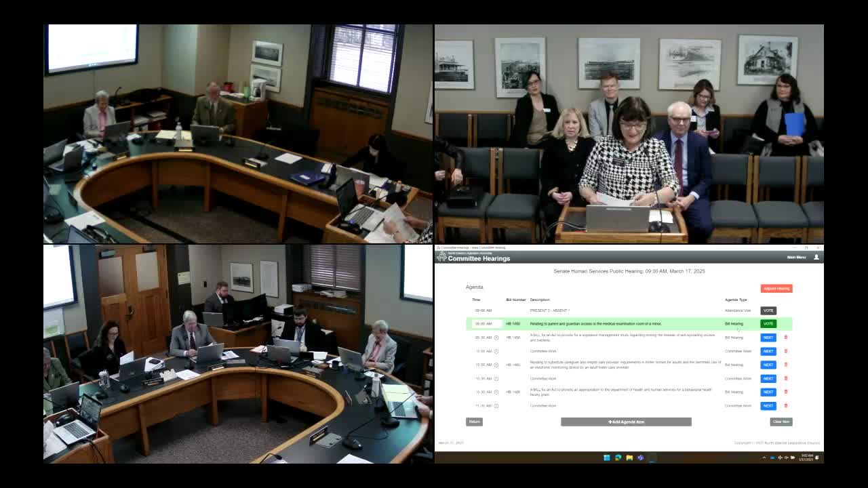Click the HB 1456 bill number
The image size is (868, 488).
tap(513, 338)
